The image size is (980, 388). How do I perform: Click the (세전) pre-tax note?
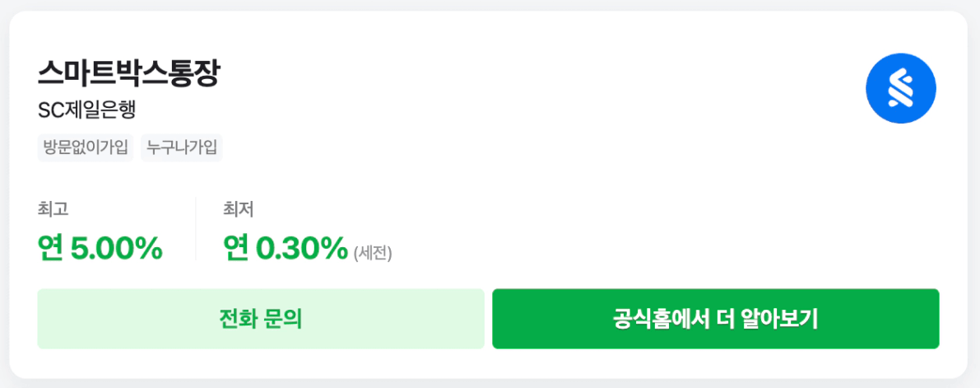373,252
